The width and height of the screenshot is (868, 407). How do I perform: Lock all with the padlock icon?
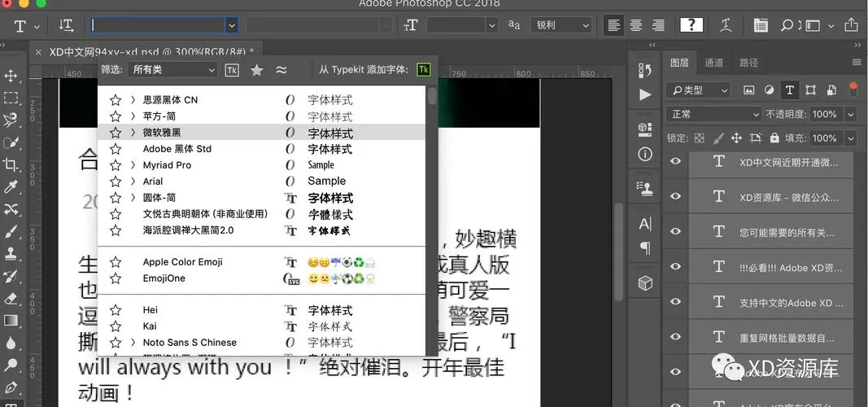tap(774, 138)
